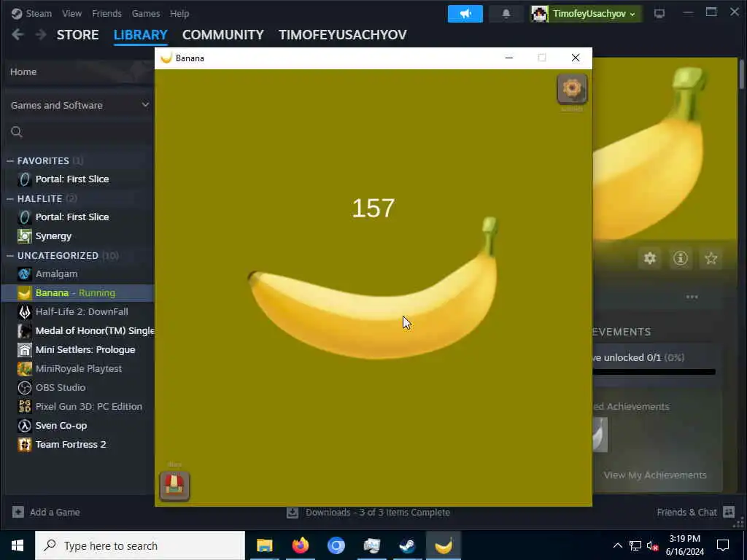747x560 pixels.
Task: Click the library search magnifier
Action: pos(17,132)
